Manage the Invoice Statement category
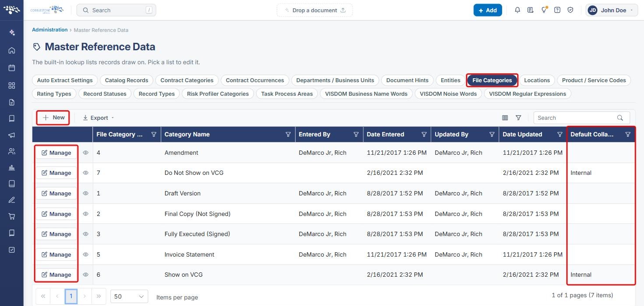 [x=56, y=254]
